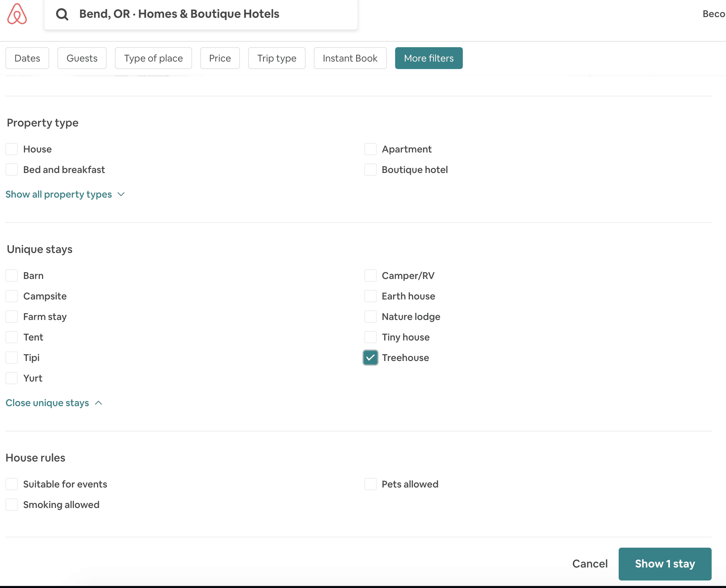Click the Price filter button

(219, 57)
